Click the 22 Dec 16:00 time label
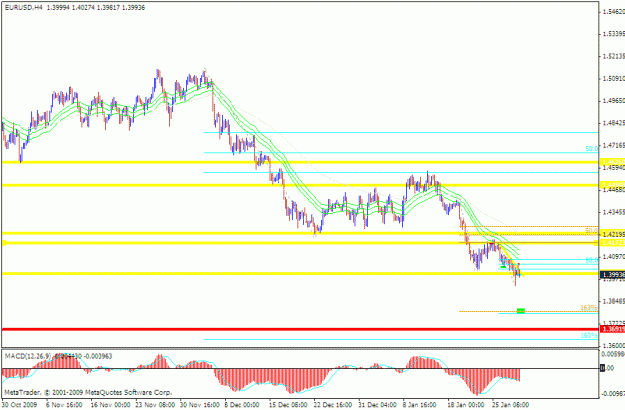 point(334,404)
